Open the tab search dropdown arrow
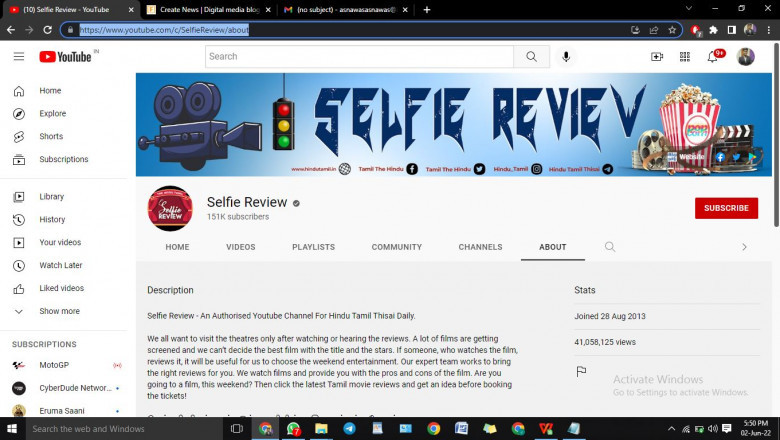Image resolution: width=780 pixels, height=440 pixels. [688, 8]
